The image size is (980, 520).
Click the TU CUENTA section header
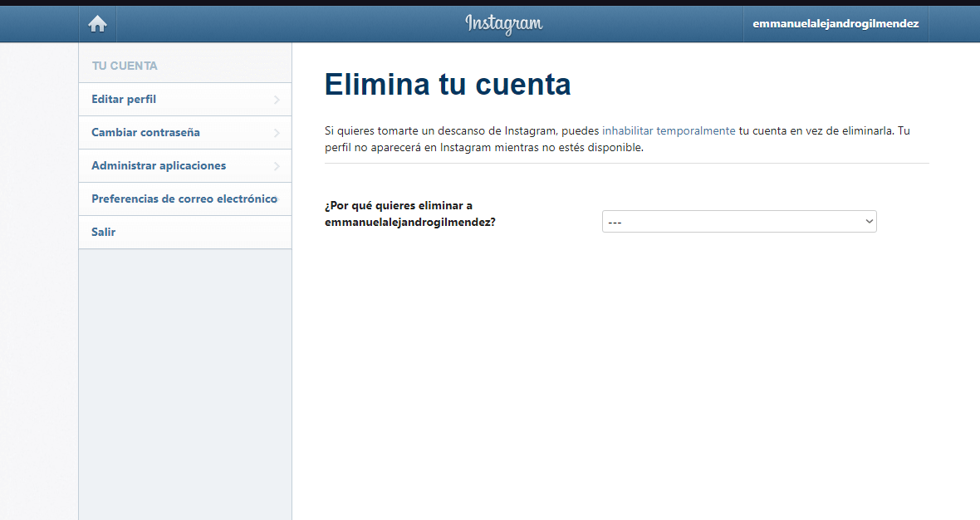tap(124, 66)
